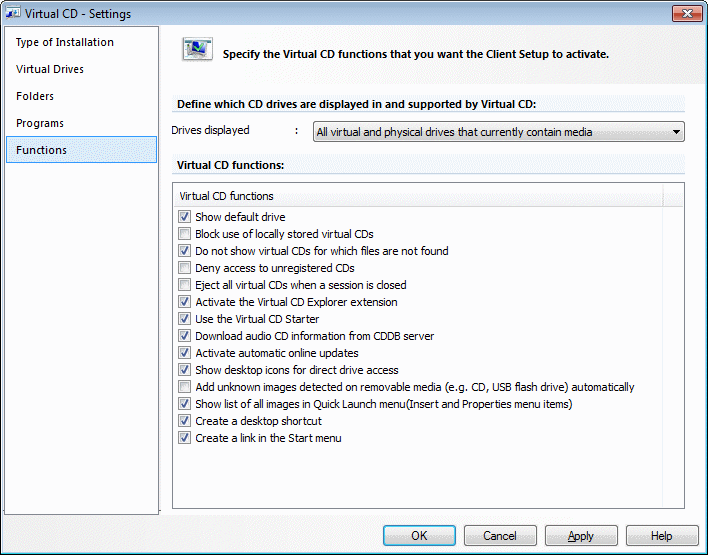This screenshot has width=708, height=555.
Task: Select the Programs settings page
Action: [81, 123]
